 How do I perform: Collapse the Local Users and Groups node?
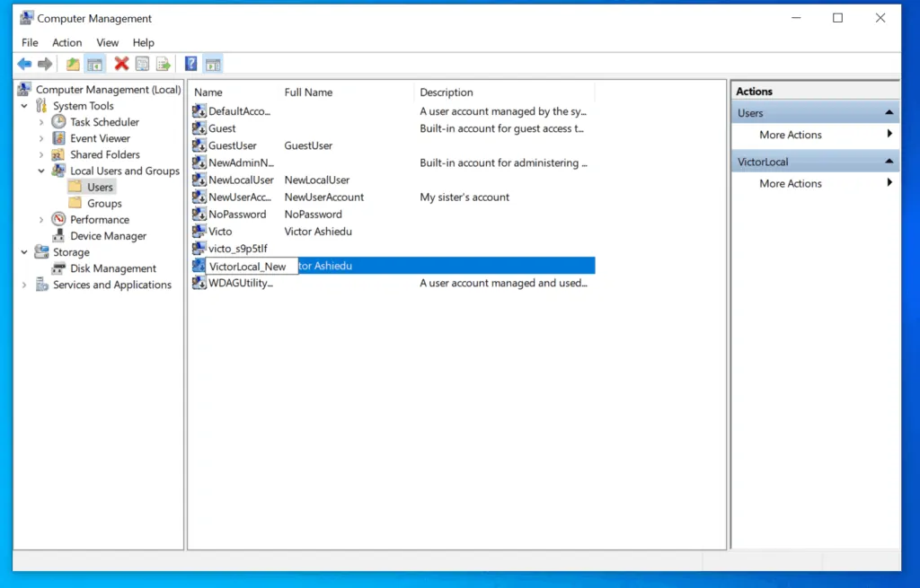click(x=41, y=171)
